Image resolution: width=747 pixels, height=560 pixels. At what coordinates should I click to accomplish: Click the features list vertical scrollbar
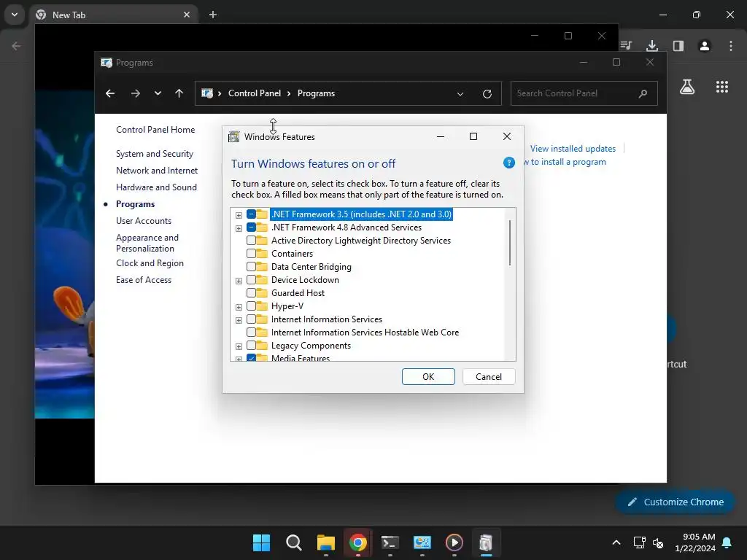(x=510, y=242)
